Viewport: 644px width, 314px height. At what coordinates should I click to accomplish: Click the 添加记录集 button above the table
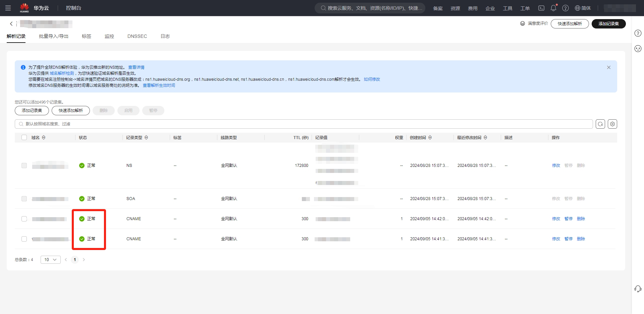pos(32,111)
